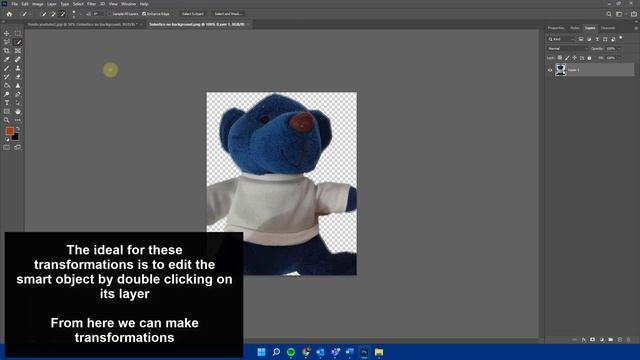The height and width of the screenshot is (360, 640).
Task: Toggle lock position
Action: (574, 58)
